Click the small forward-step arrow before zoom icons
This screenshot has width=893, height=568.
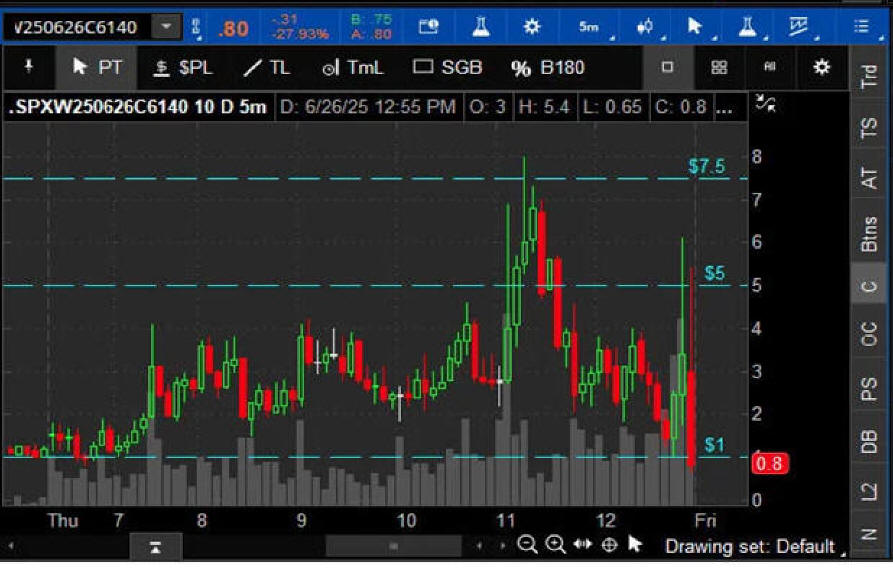point(502,546)
